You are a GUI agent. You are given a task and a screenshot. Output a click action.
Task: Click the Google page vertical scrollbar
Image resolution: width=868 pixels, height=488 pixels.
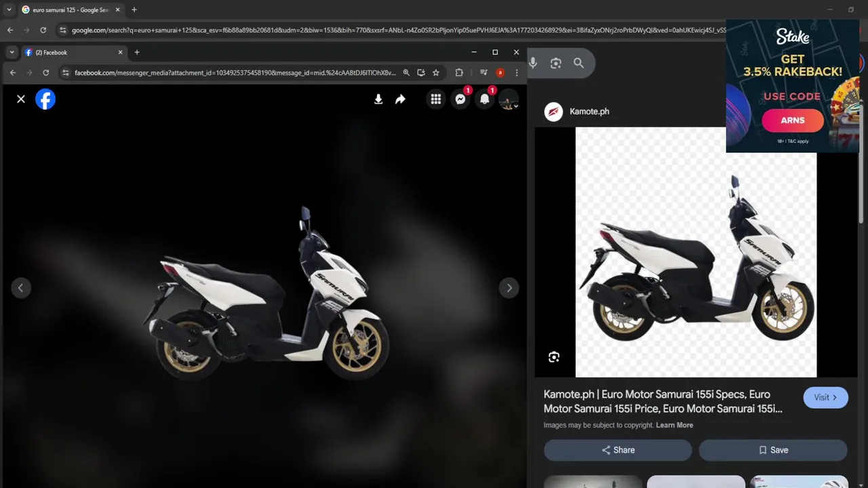[x=862, y=161]
